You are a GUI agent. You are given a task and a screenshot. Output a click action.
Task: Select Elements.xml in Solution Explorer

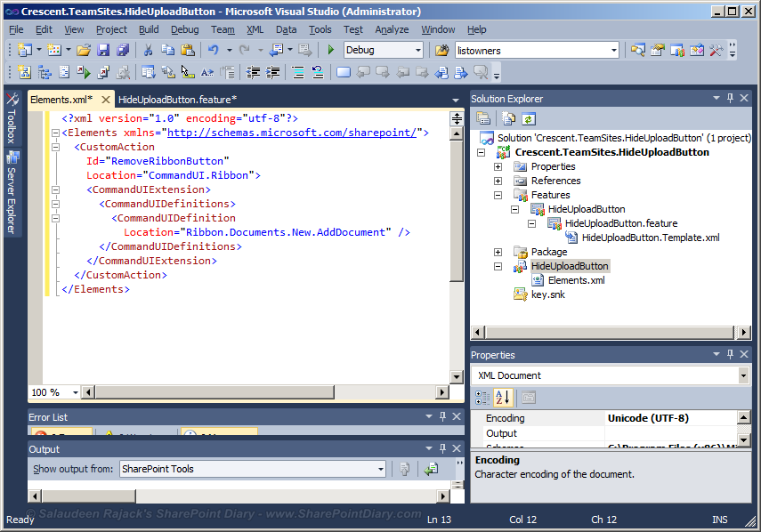coord(576,280)
